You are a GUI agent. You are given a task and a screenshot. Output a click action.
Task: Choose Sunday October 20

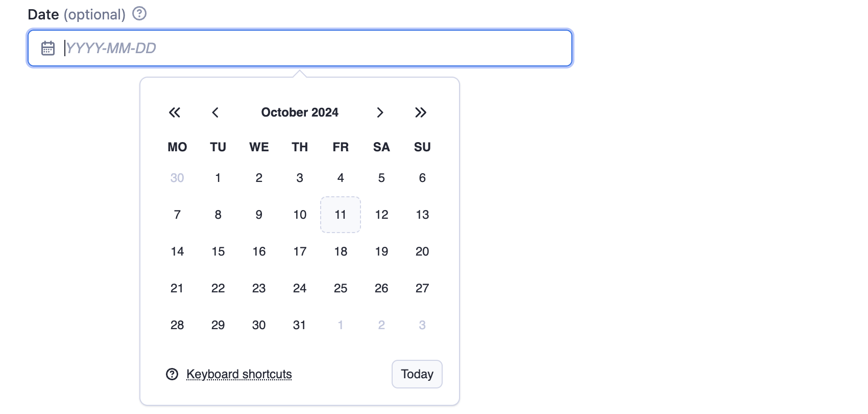click(x=422, y=251)
